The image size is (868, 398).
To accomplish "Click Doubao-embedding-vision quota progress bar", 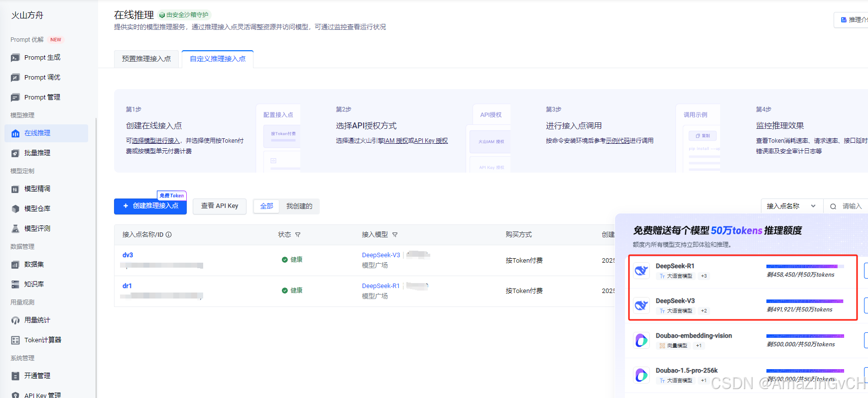I will pyautogui.click(x=805, y=336).
